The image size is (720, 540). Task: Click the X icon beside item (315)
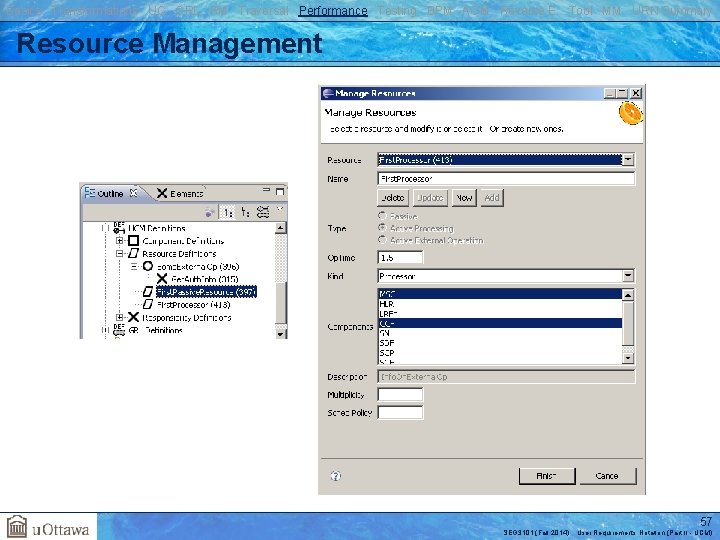[162, 279]
